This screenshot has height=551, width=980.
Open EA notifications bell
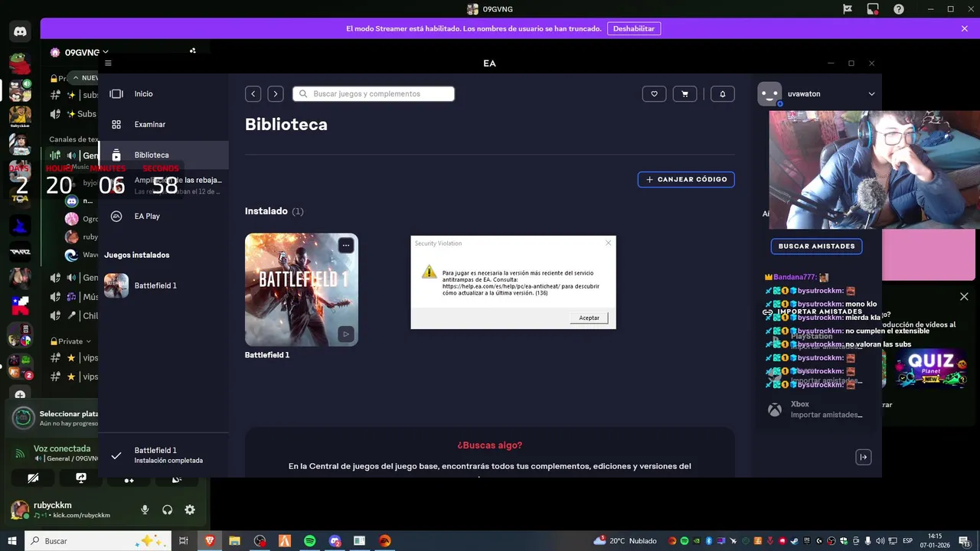722,93
